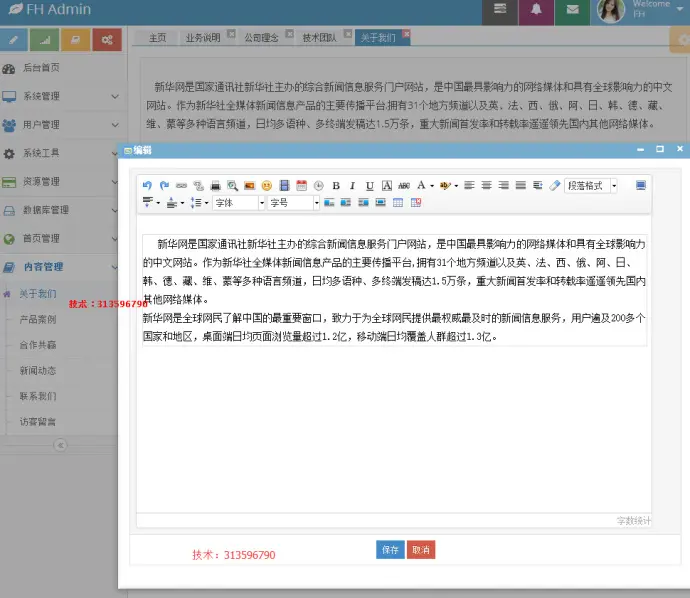Click 保存 to save the edit

390,550
